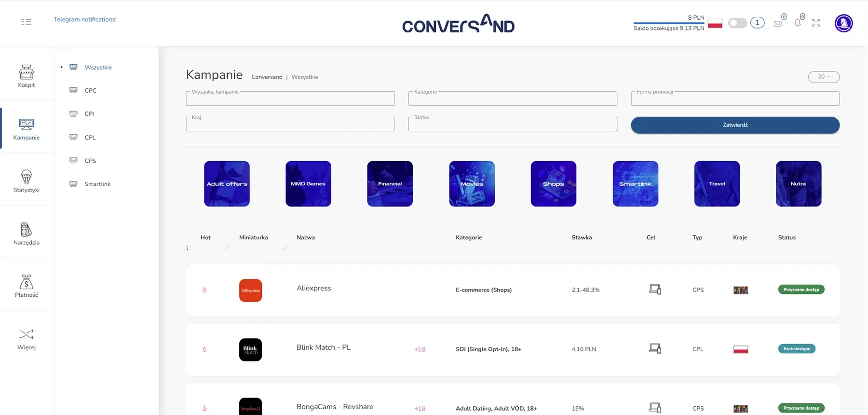This screenshot has height=415, width=868.
Task: Open the Aliexpress campaign name
Action: (x=314, y=288)
